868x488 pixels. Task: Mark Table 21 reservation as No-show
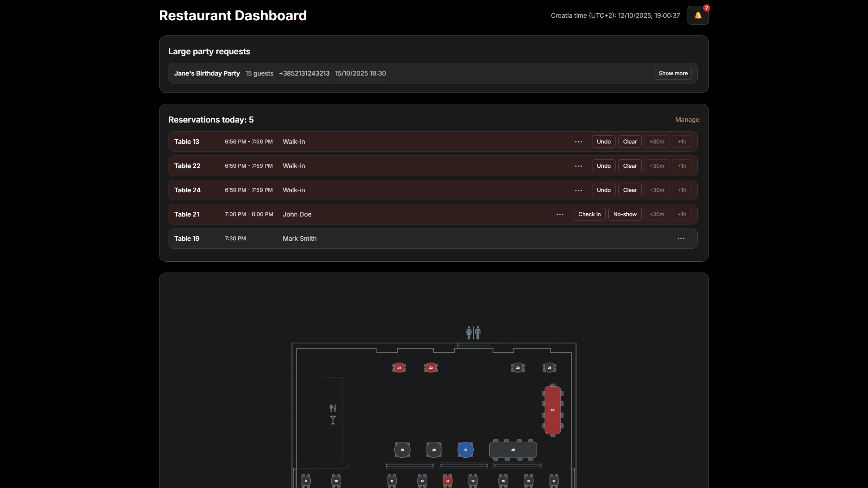625,214
